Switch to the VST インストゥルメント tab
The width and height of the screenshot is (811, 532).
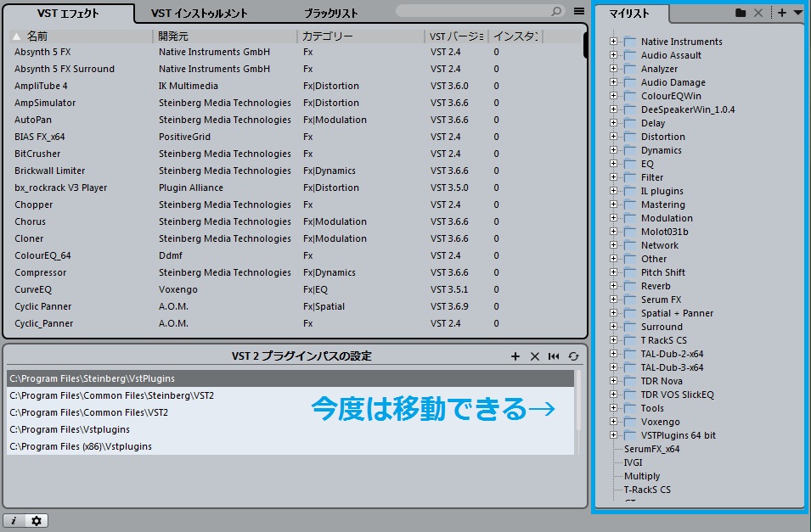tap(199, 14)
